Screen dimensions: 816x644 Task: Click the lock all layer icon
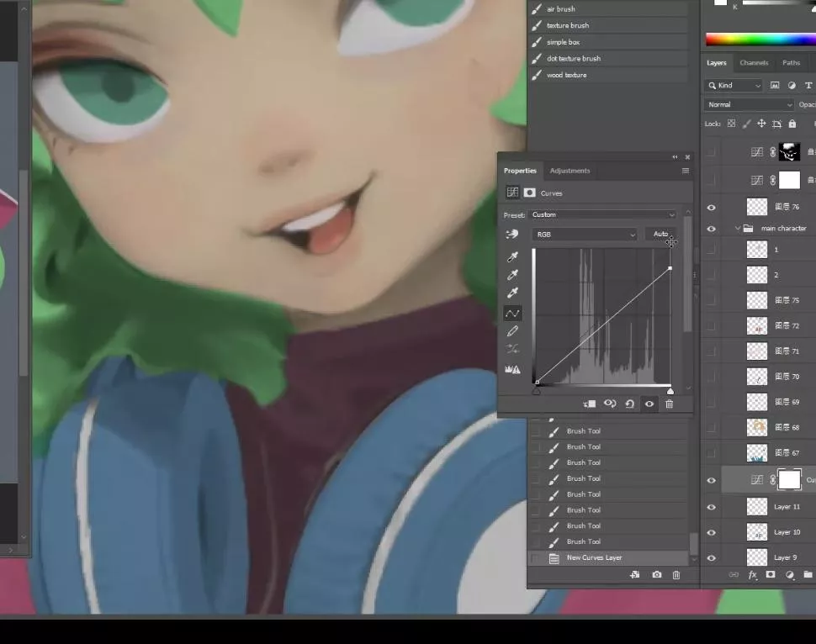pos(792,124)
